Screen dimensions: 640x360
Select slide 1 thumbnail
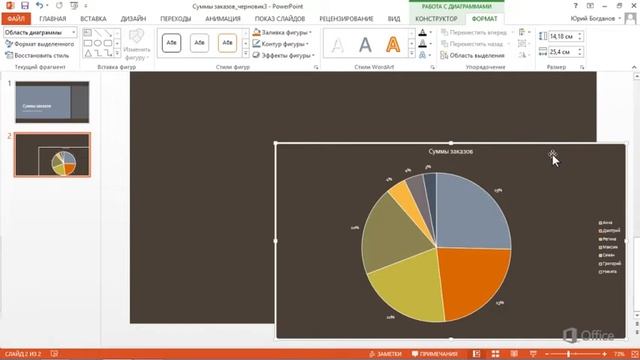coord(52,102)
